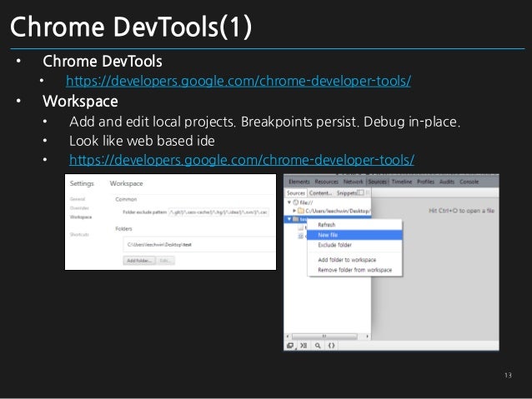
Task: Expand the C:/Users/leechwin/Desktop folder node
Action: tap(294, 211)
